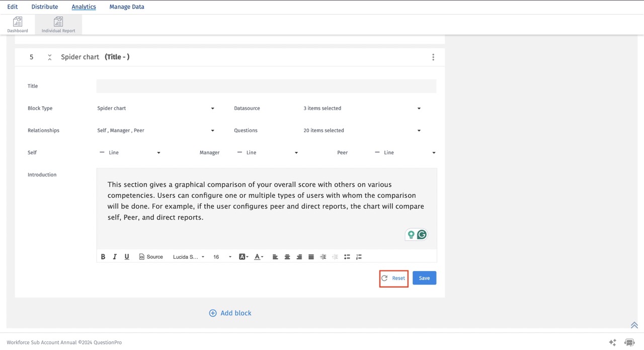Click the Add block link
Screen dimensions: 644x350
(230, 313)
